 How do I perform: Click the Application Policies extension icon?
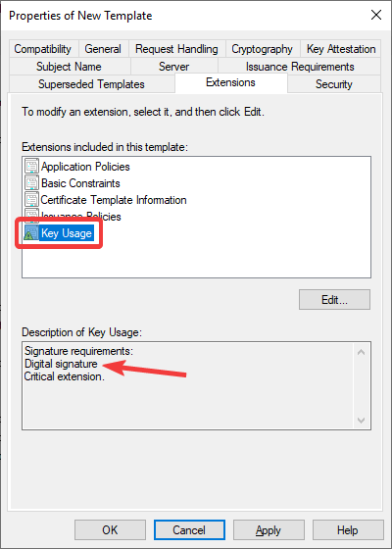(x=31, y=166)
